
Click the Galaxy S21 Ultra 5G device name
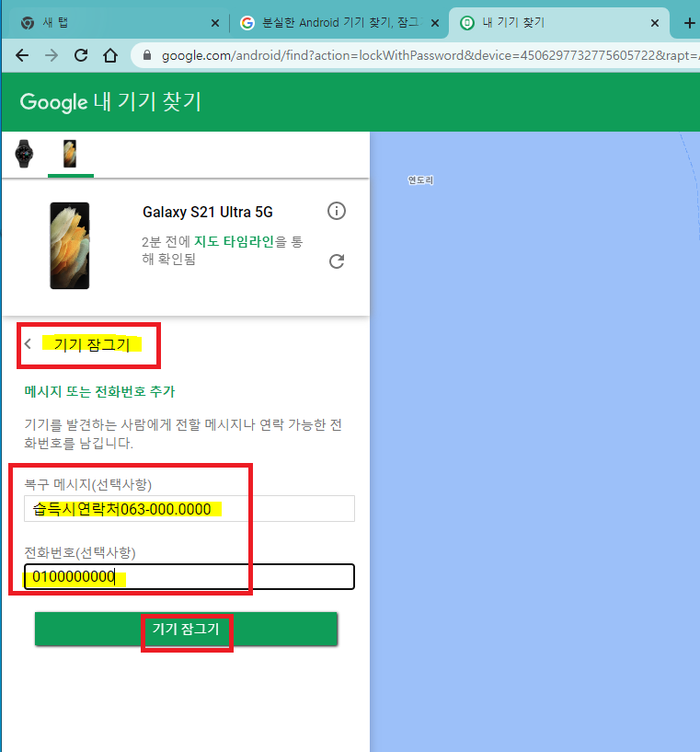pyautogui.click(x=208, y=212)
